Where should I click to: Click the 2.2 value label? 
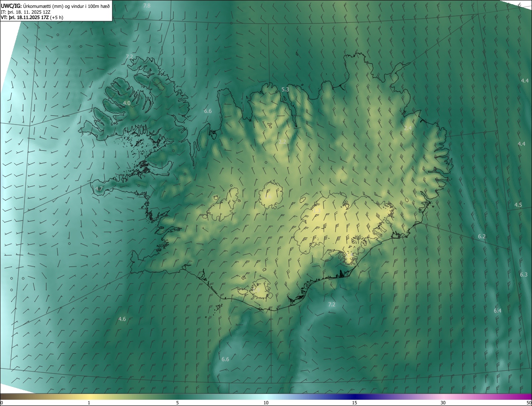(282, 142)
